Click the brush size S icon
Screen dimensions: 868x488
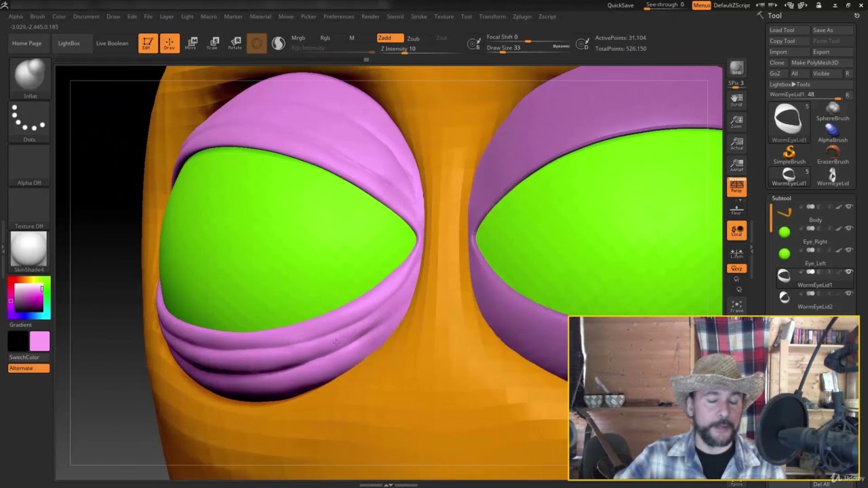pyautogui.click(x=474, y=43)
